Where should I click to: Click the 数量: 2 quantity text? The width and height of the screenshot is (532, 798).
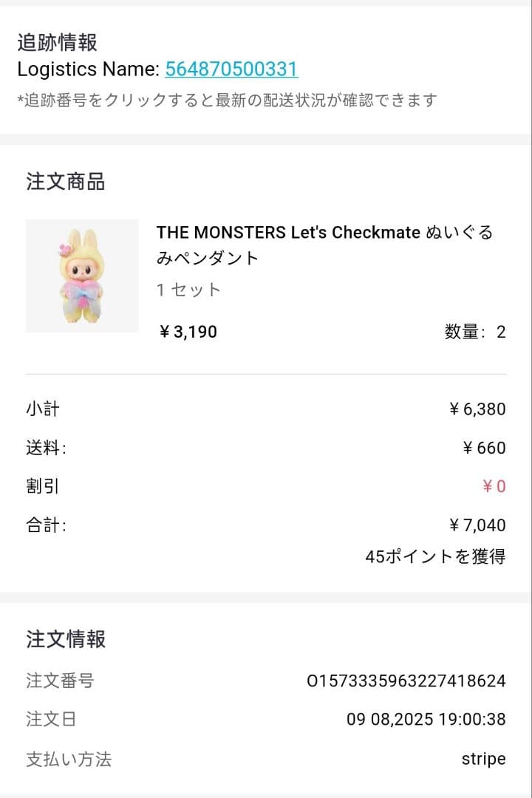tap(475, 332)
